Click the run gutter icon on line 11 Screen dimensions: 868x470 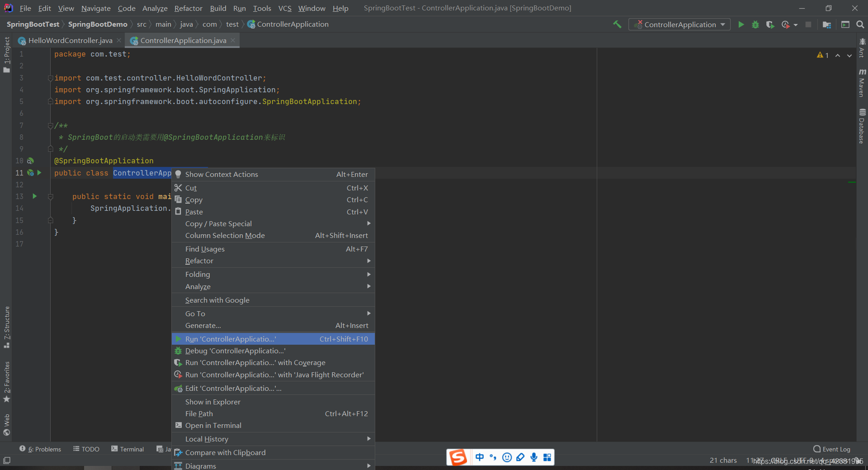click(x=39, y=172)
